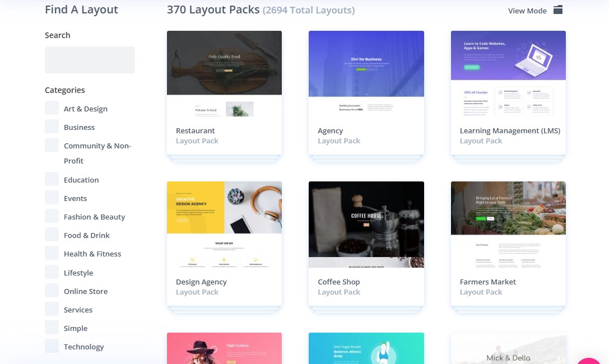Open the Design Agency layout preview
Screen dimensions: 609x364
(225, 225)
